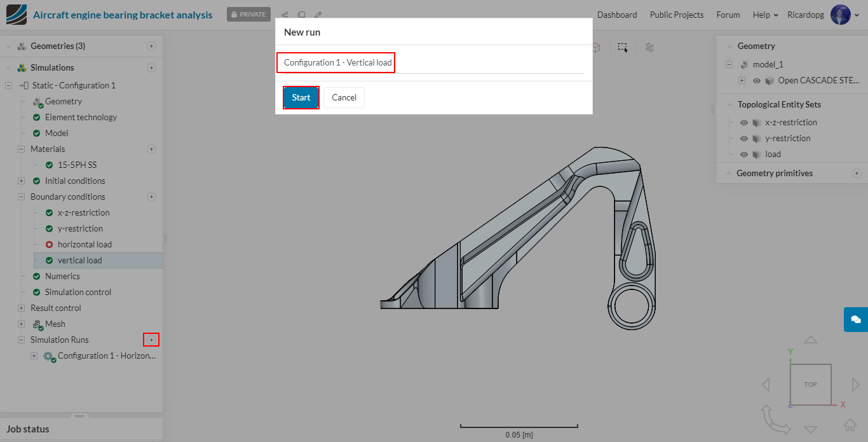868x442 pixels.
Task: Expand the Result control tree node
Action: pyautogui.click(x=21, y=308)
